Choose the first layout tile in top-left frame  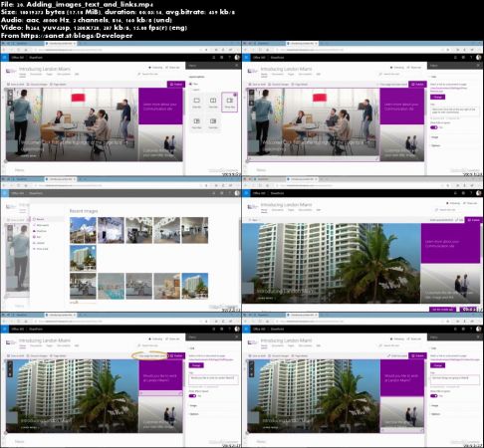pos(196,102)
